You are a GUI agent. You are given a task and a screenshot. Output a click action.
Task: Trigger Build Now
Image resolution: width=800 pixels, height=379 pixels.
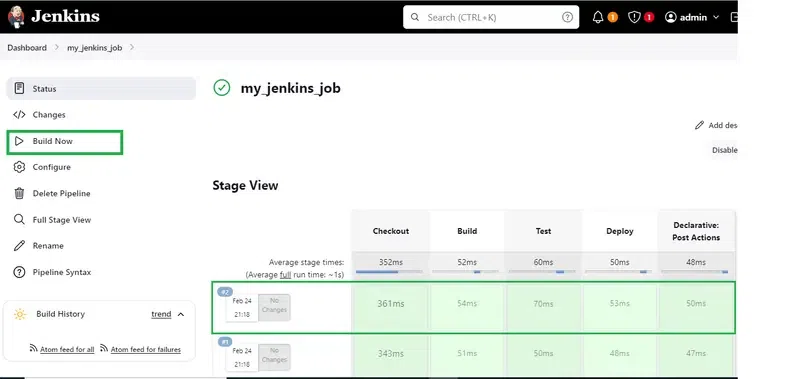pyautogui.click(x=65, y=141)
